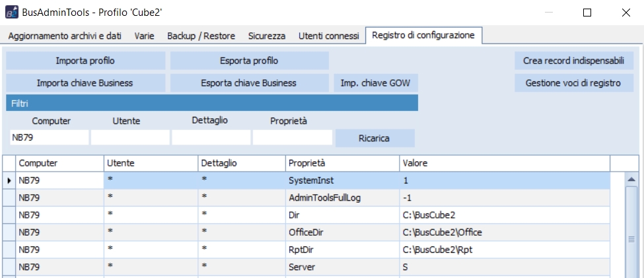Sort by the Valore column header
This screenshot has height=278, width=644.
tap(505, 162)
